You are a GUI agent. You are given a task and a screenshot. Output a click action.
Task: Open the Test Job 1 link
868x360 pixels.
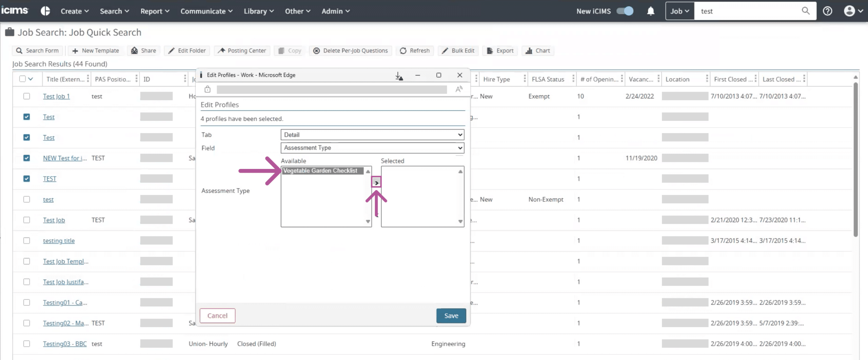tap(56, 96)
